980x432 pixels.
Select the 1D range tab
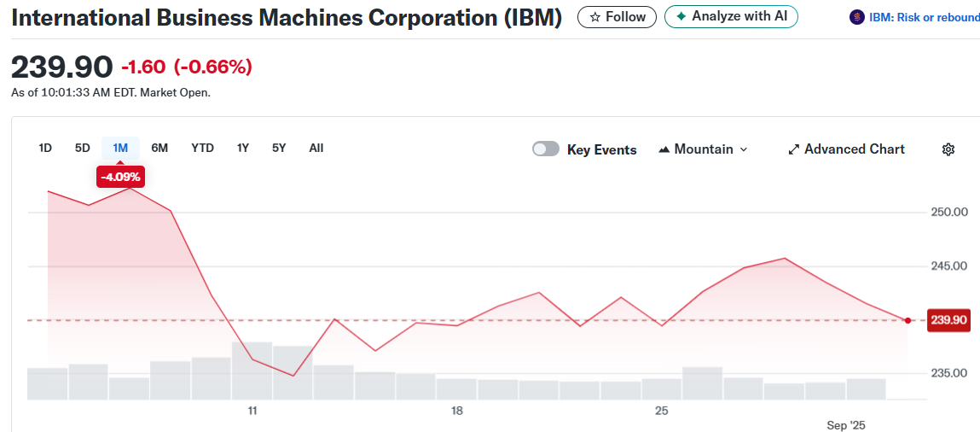tap(45, 149)
